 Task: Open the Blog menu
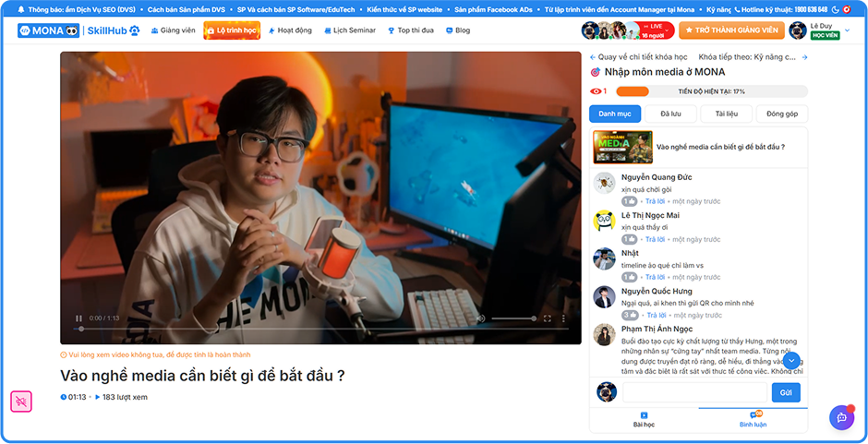click(x=458, y=30)
